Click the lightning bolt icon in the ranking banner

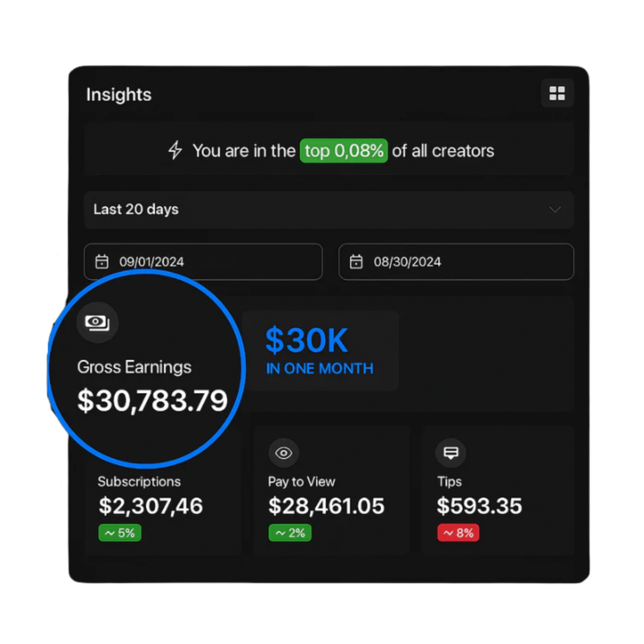point(175,151)
